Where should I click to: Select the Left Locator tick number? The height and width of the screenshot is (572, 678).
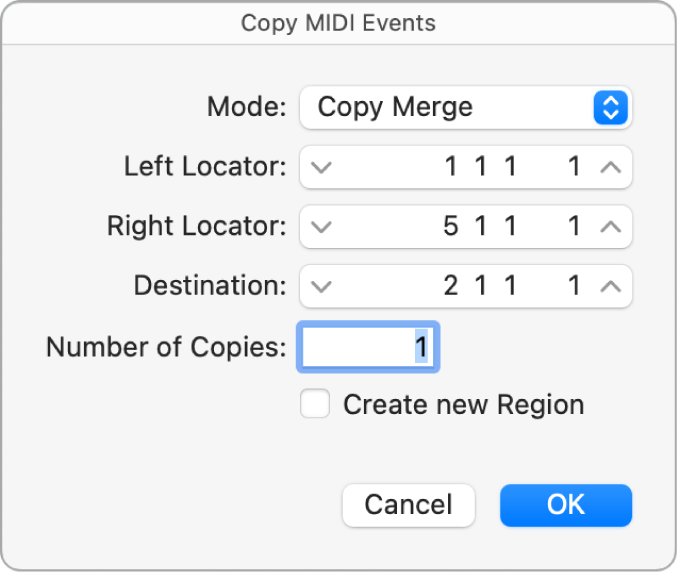point(574,168)
